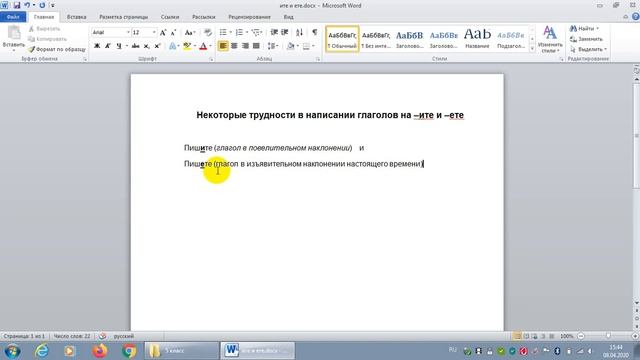The image size is (640, 360).
Task: Apply numbered list
Action: point(239,32)
